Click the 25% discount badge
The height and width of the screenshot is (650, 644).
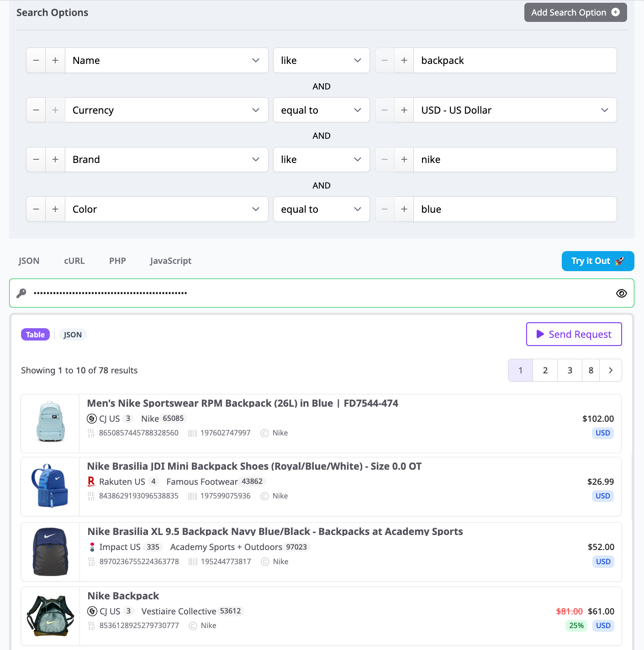[576, 625]
